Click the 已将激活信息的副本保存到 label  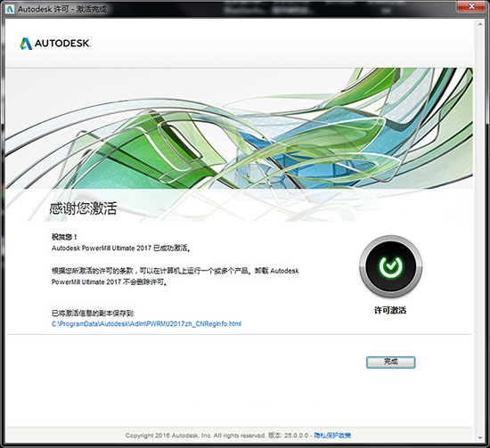click(94, 313)
